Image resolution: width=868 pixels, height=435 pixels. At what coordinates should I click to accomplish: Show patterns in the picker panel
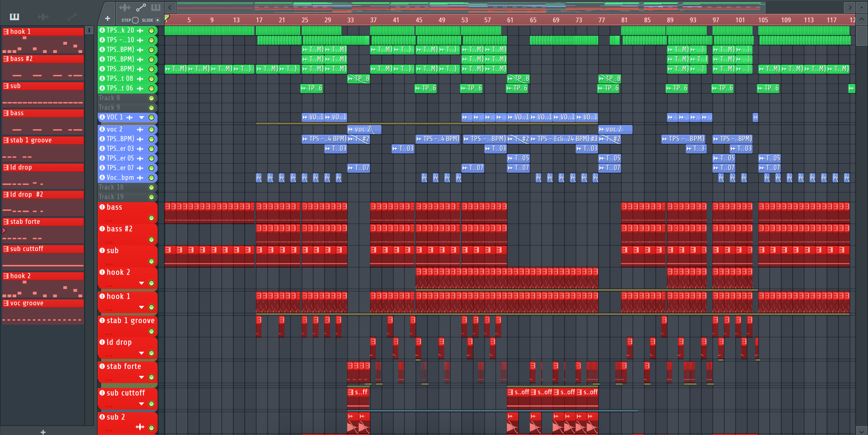click(14, 17)
